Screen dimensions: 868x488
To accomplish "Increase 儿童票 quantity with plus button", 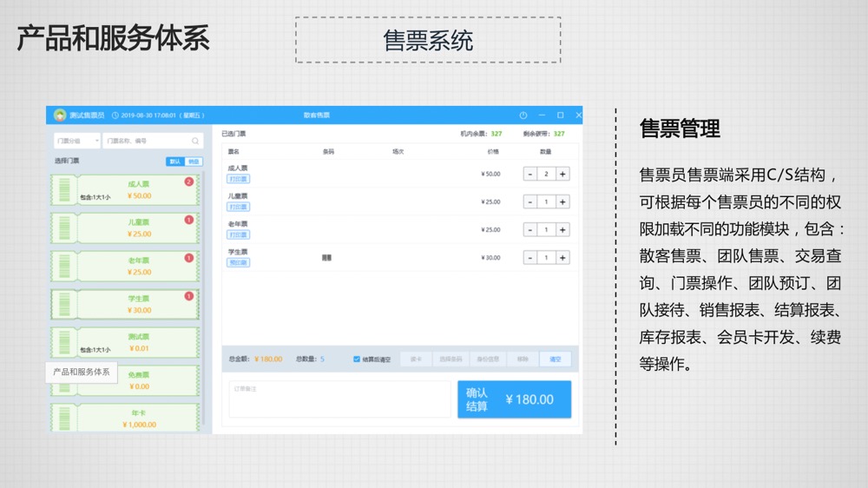I will [562, 201].
